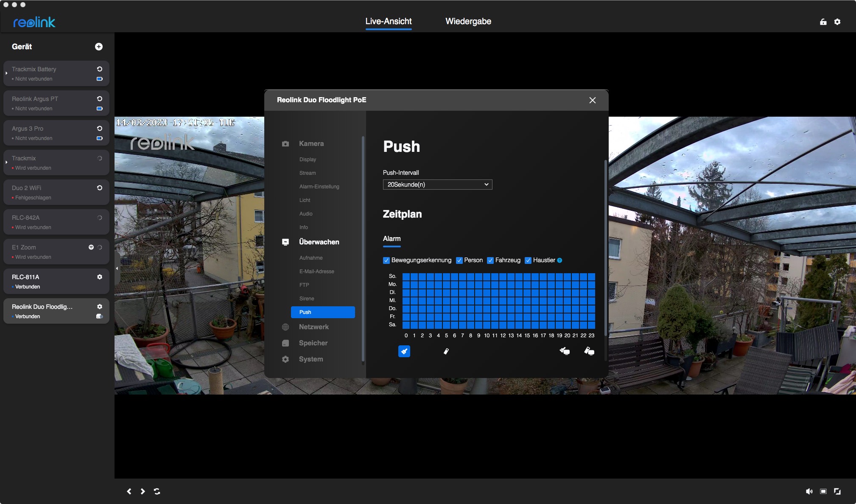Expand the Trackmix Battery device entry
This screenshot has width=856, height=504.
point(6,73)
